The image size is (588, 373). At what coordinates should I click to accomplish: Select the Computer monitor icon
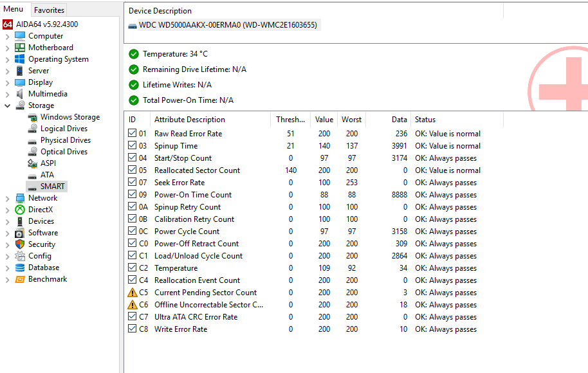point(20,36)
